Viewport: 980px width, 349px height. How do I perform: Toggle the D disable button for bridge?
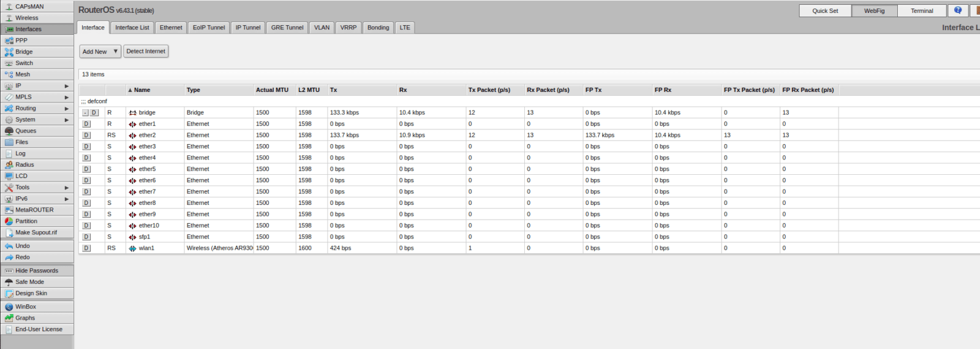[94, 113]
